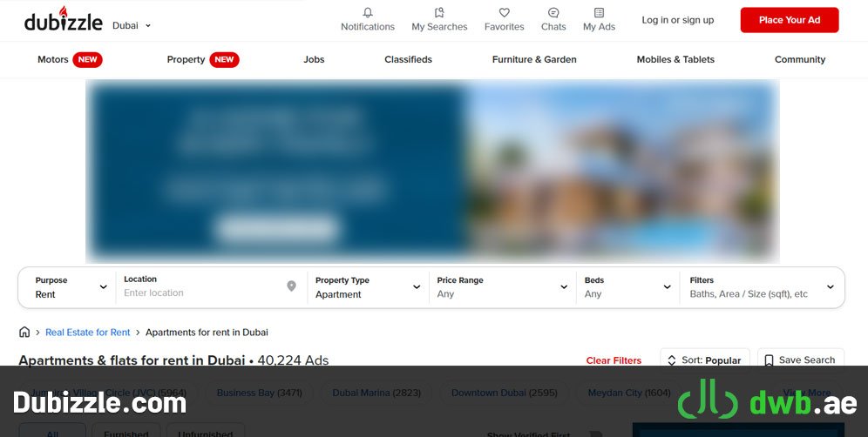Click the location pin icon

click(291, 286)
